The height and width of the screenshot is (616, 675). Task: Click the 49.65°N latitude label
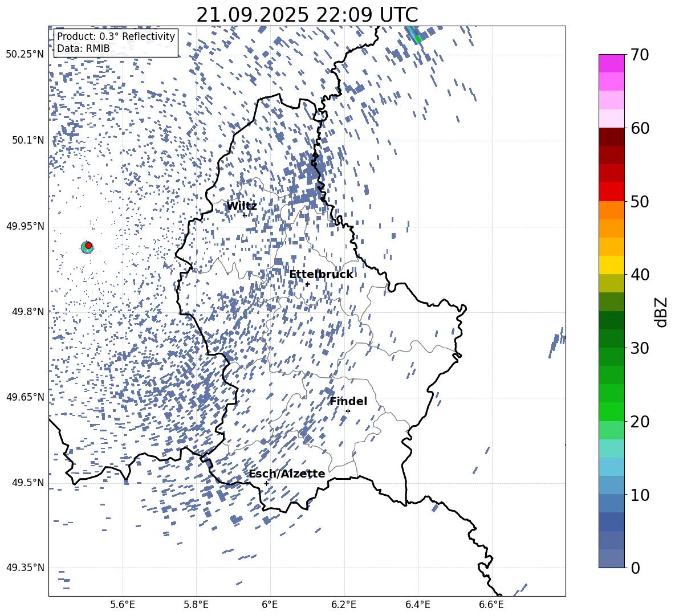[x=25, y=397]
